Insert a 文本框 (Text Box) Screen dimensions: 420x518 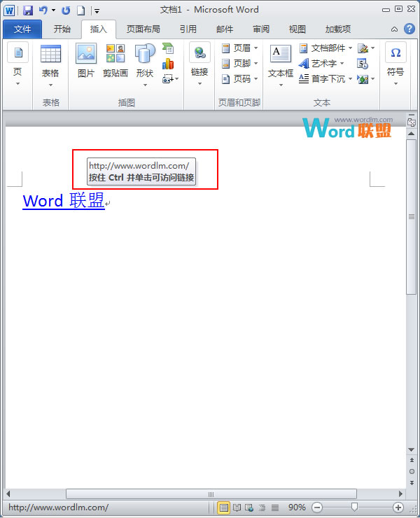[280, 59]
